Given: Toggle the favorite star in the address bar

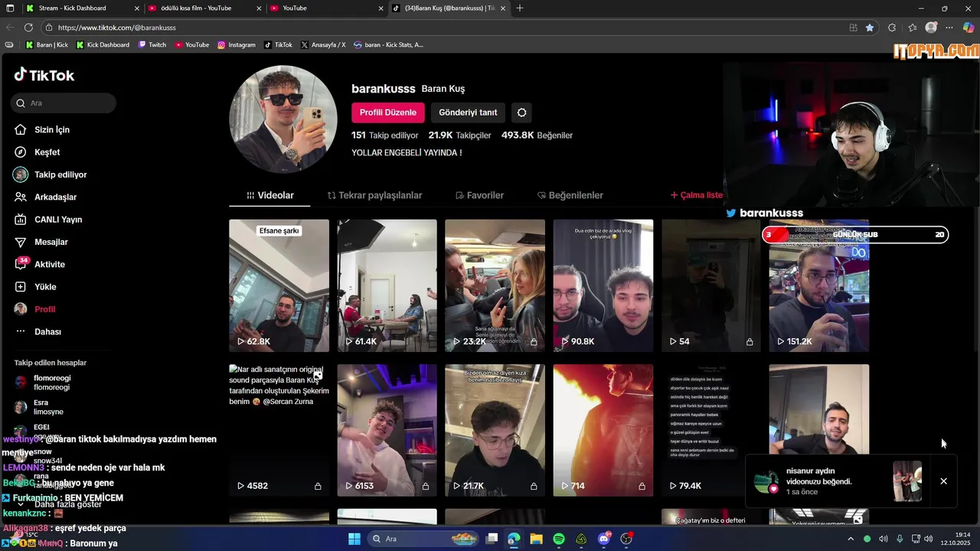Looking at the screenshot, I should (x=870, y=28).
